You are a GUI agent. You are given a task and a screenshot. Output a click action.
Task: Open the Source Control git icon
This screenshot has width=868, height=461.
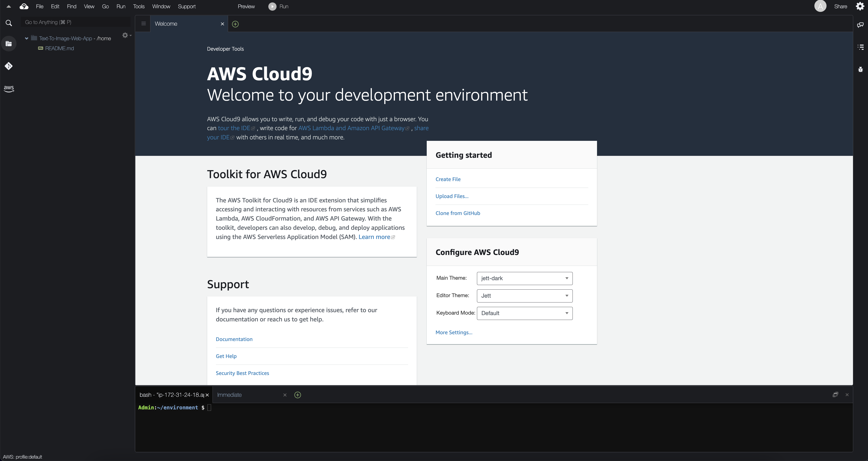pos(9,66)
